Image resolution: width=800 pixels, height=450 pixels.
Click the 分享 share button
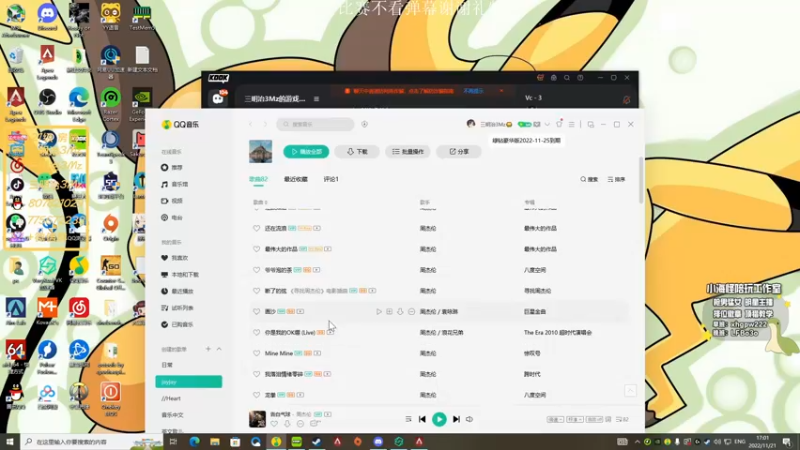coord(459,152)
